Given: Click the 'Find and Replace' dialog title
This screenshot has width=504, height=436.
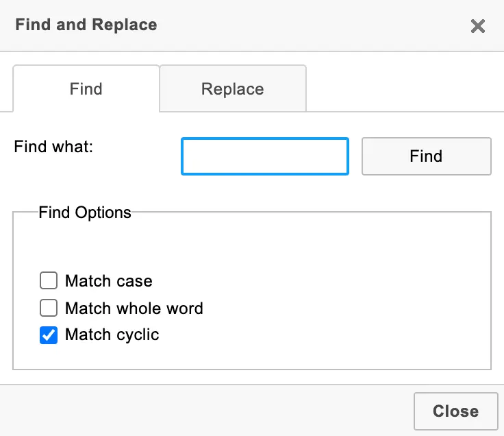Looking at the screenshot, I should [86, 25].
